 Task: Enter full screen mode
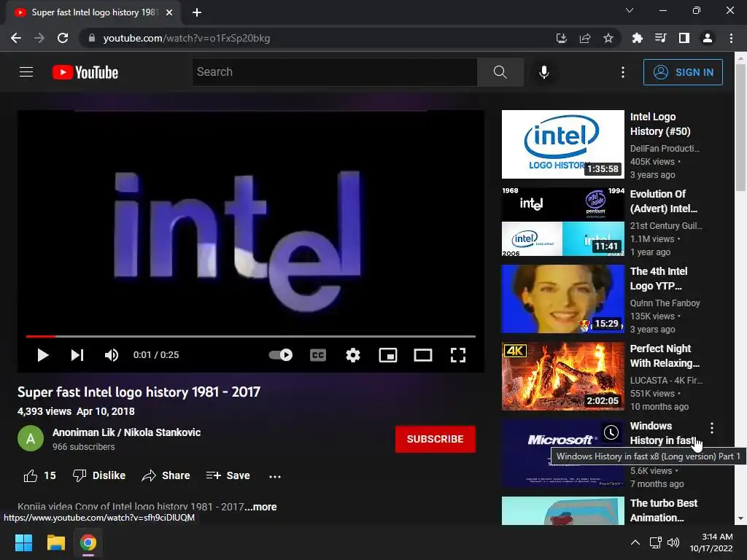pyautogui.click(x=458, y=355)
